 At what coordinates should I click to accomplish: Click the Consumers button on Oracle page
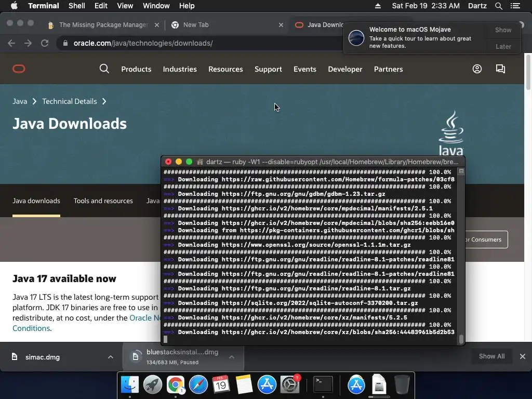click(x=486, y=240)
